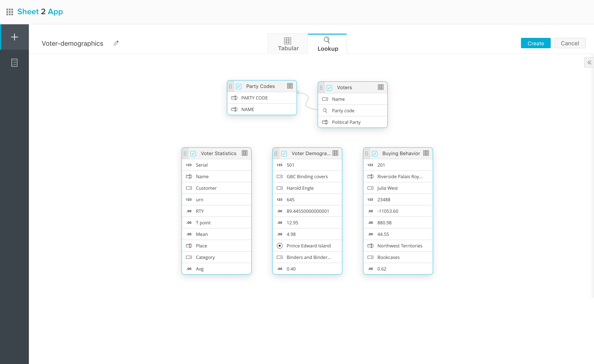
Task: Edit the Voter-demographics name with pencil
Action: coord(116,43)
